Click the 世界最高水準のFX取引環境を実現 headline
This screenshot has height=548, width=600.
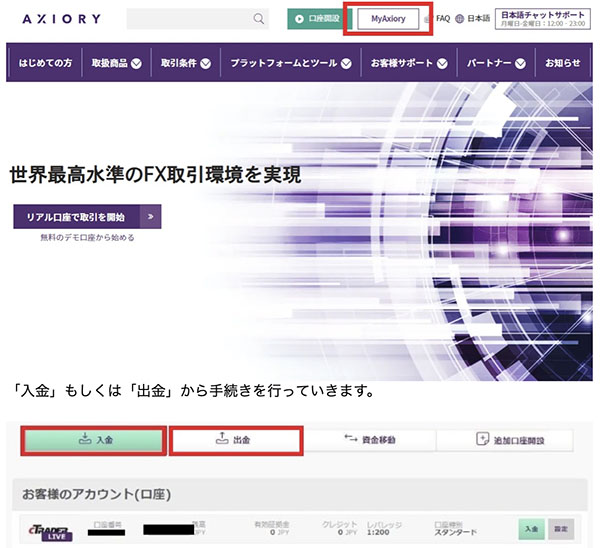pos(155,175)
